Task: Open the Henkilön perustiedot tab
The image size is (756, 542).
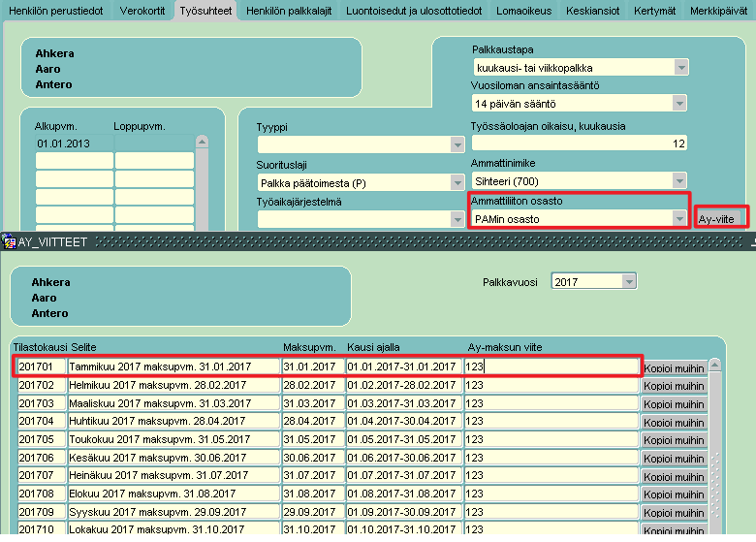Action: 56,11
